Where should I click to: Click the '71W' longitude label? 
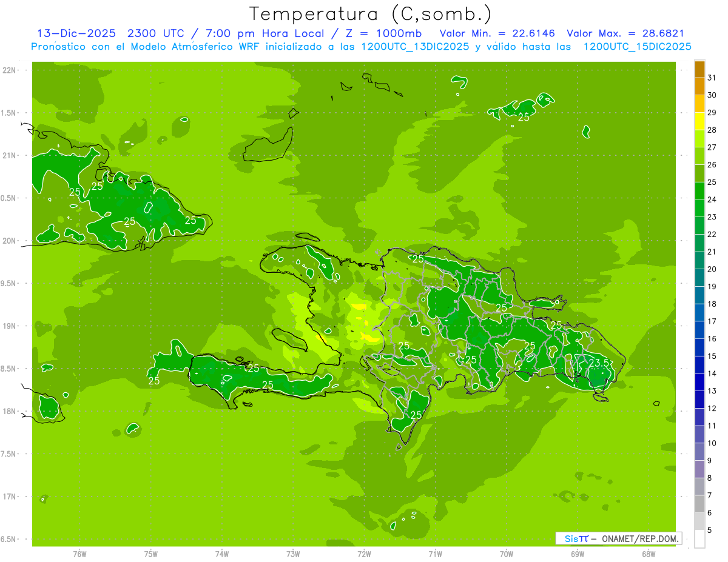click(x=435, y=554)
